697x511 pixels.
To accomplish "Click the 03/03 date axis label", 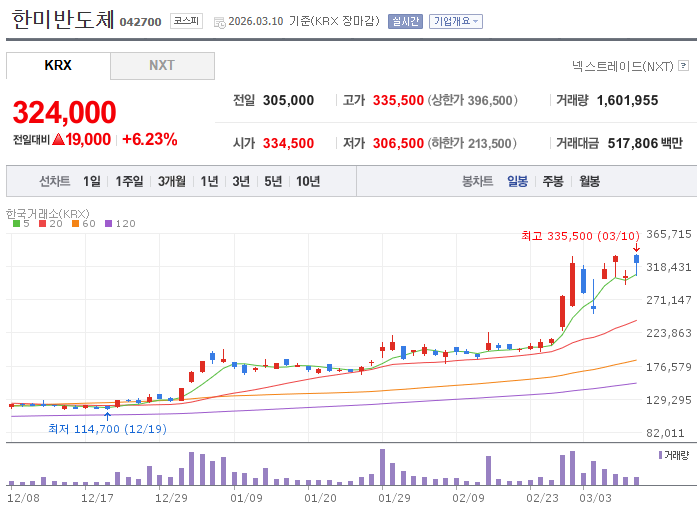I will [x=595, y=498].
